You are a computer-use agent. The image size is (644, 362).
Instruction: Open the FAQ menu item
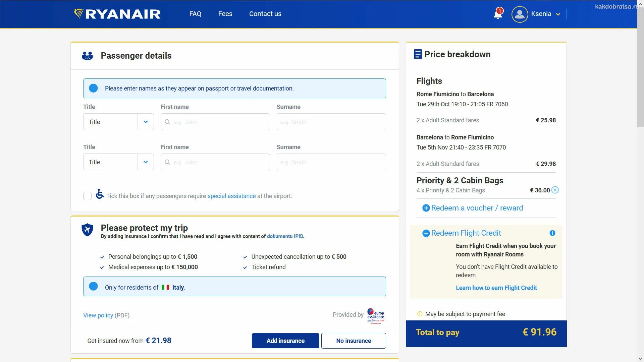195,14
